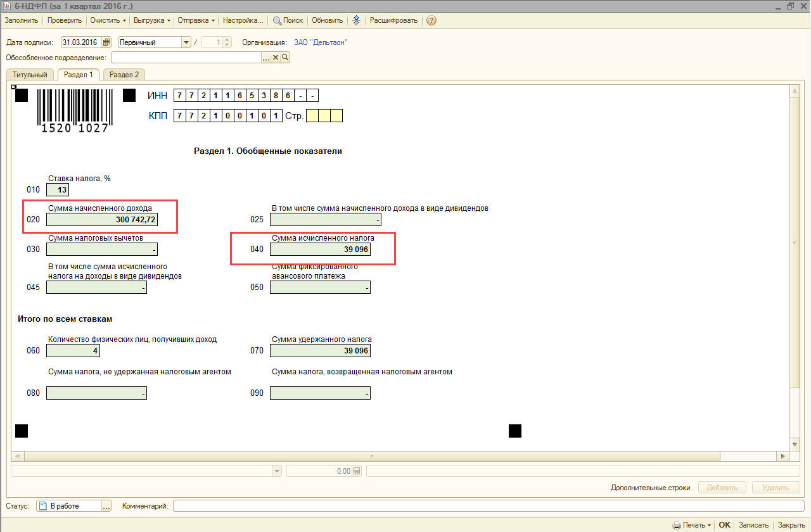The height and width of the screenshot is (532, 811).
Task: Select field 040 calculated tax 39 096
Action: click(320, 250)
